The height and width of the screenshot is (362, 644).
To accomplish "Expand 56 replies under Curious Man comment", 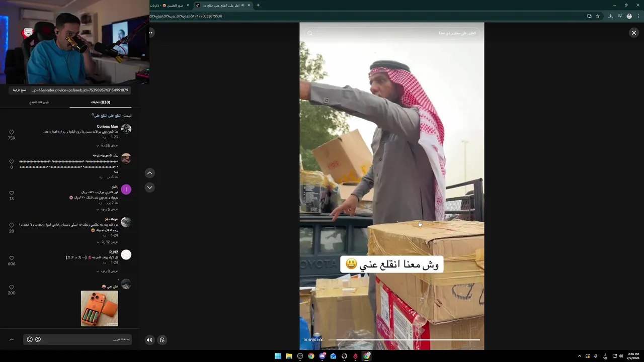I will tap(107, 145).
